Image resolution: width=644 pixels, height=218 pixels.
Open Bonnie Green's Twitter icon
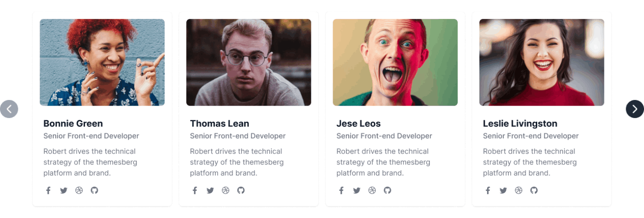(x=63, y=190)
